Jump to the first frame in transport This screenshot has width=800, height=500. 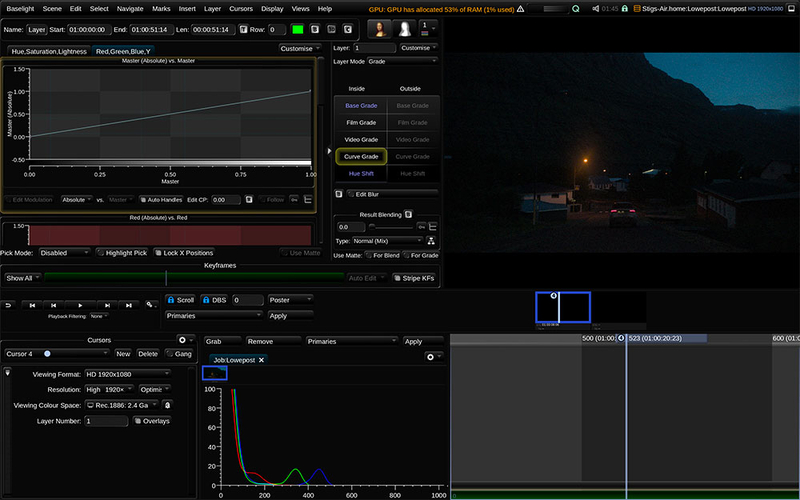(x=32, y=305)
